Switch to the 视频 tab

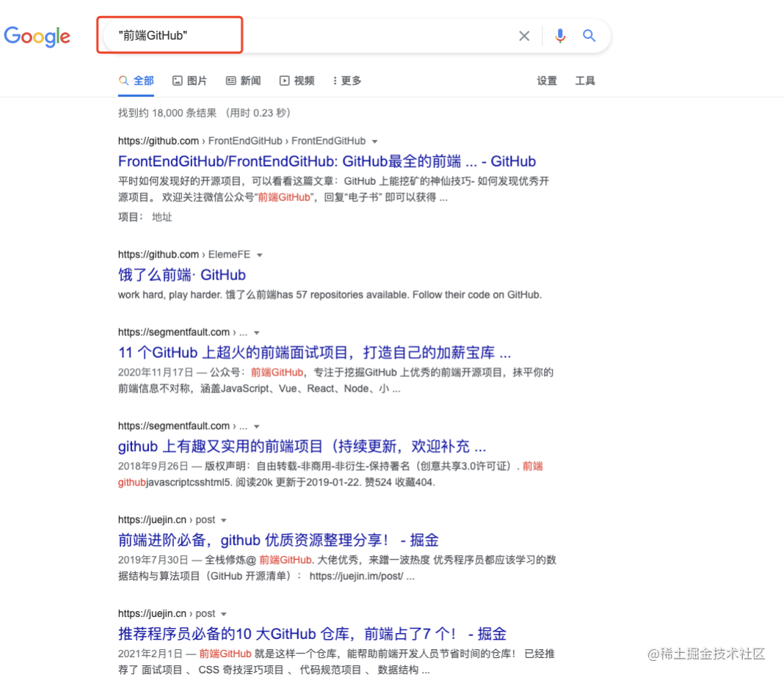click(x=297, y=81)
